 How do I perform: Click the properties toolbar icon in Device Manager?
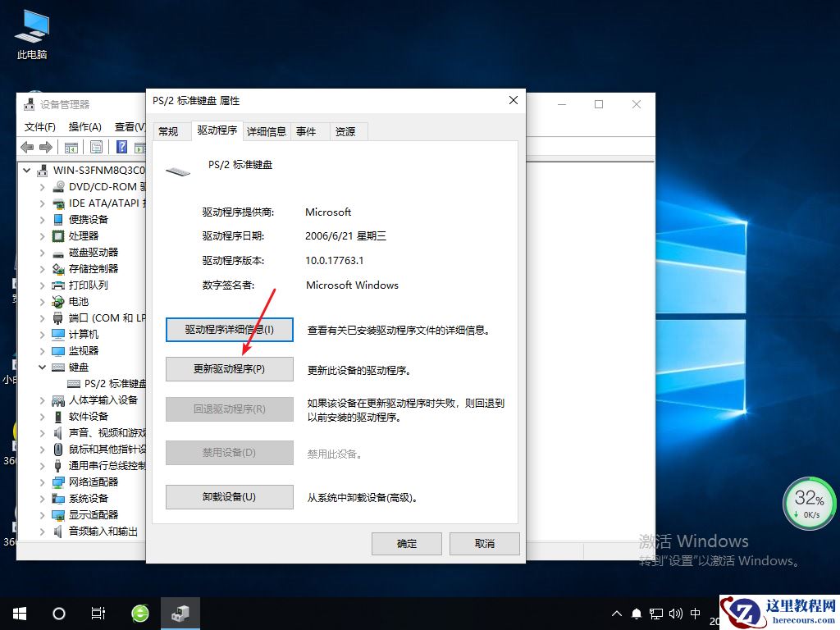[x=96, y=146]
